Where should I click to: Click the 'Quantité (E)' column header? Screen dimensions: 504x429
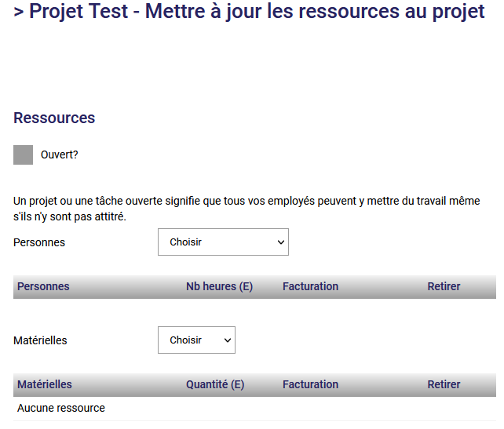click(x=215, y=384)
